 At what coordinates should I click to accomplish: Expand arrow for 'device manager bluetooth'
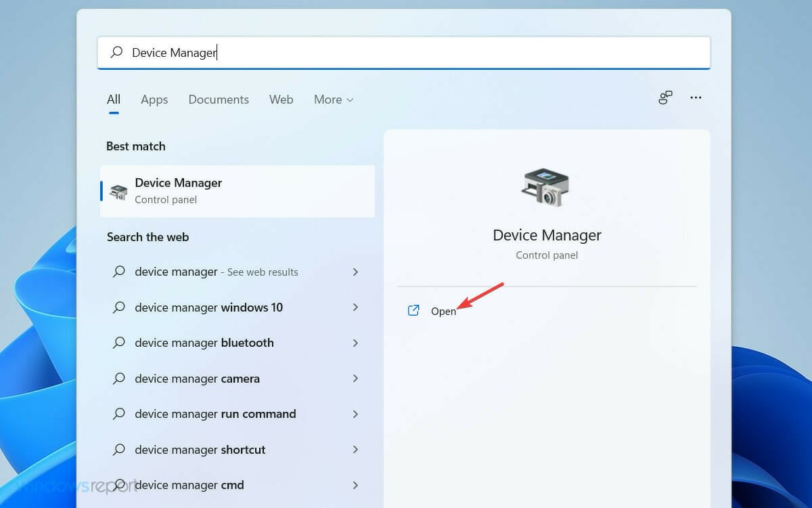355,343
